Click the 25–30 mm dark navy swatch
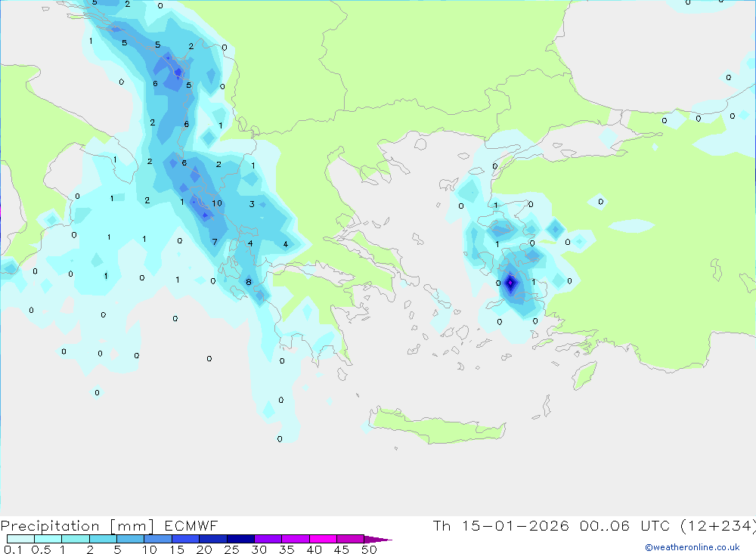This screenshot has width=756, height=554. point(240,539)
